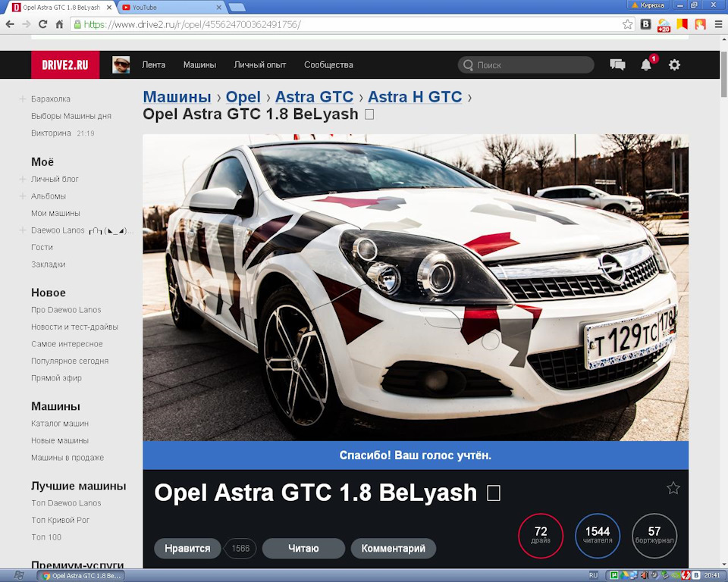Click the search magnifier icon
Viewport: 728px width, 582px height.
click(468, 65)
